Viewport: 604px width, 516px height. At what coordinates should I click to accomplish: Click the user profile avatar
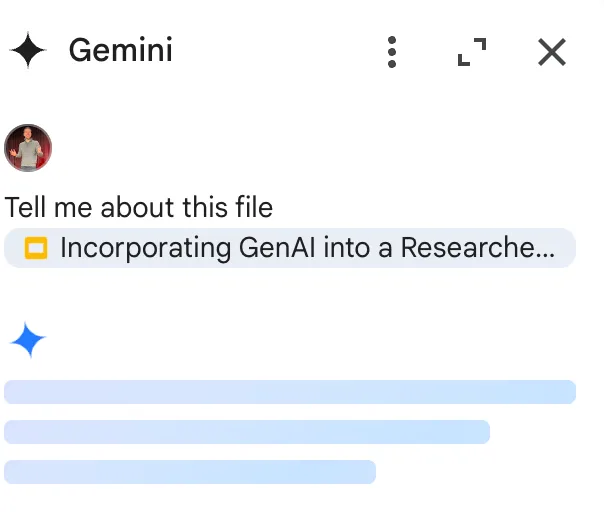(x=28, y=148)
